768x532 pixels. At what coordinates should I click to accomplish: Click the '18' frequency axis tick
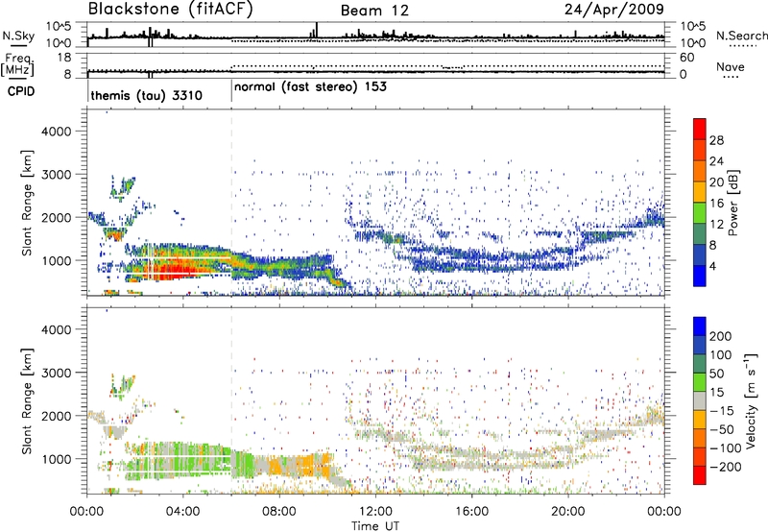click(64, 58)
